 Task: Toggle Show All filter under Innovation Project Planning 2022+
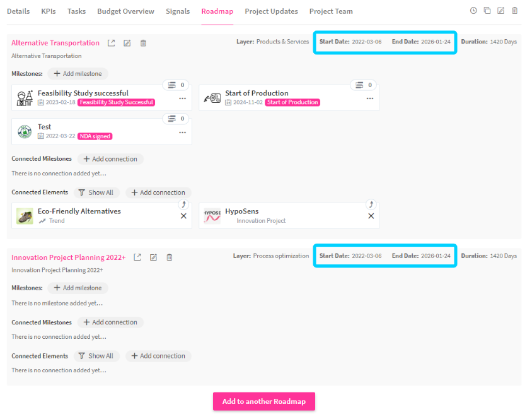click(96, 355)
